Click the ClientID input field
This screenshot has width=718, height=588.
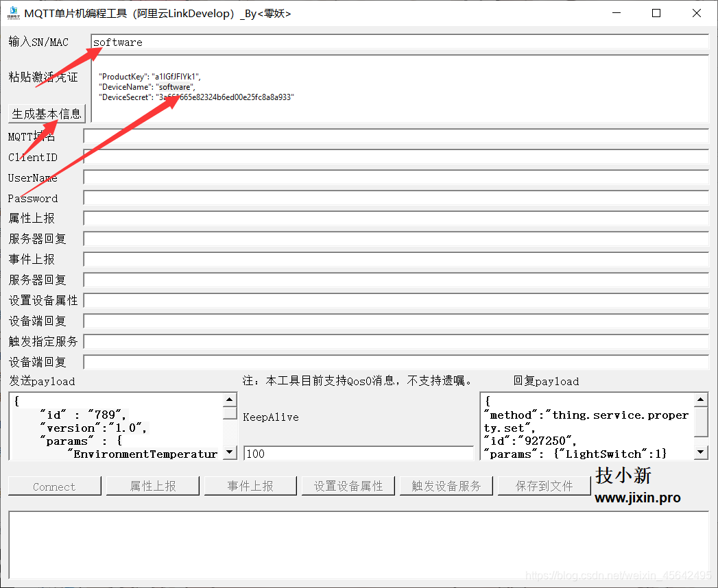coord(396,156)
